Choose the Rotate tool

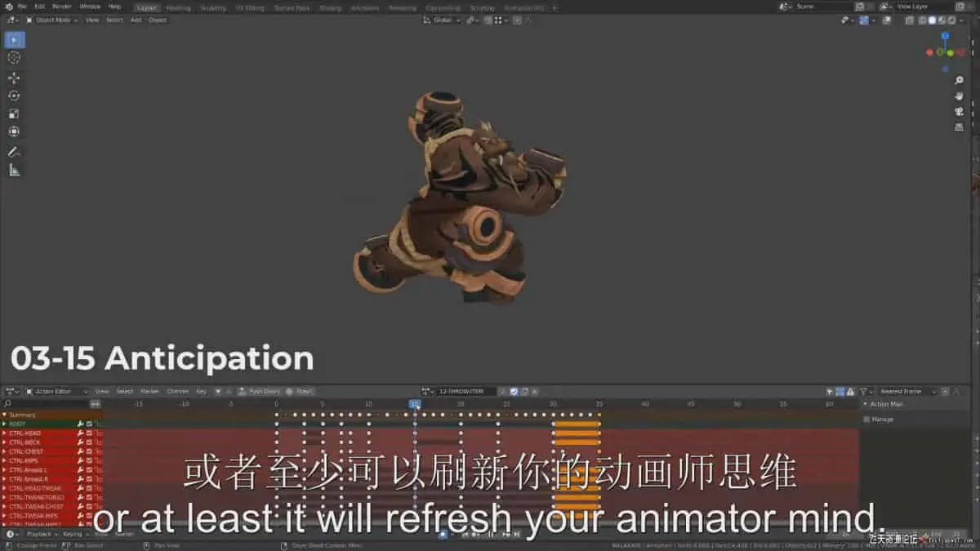pyautogui.click(x=15, y=96)
